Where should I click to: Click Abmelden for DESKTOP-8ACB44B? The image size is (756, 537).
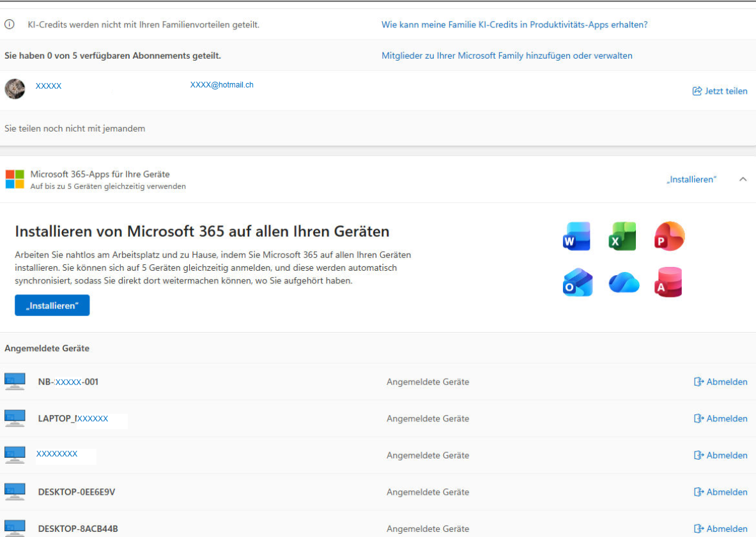click(x=720, y=528)
